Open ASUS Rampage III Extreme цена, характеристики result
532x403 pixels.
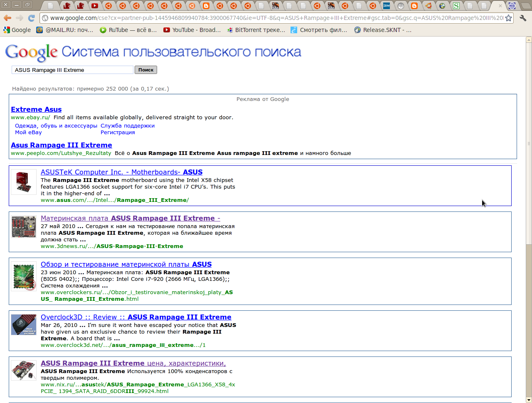[133, 363]
